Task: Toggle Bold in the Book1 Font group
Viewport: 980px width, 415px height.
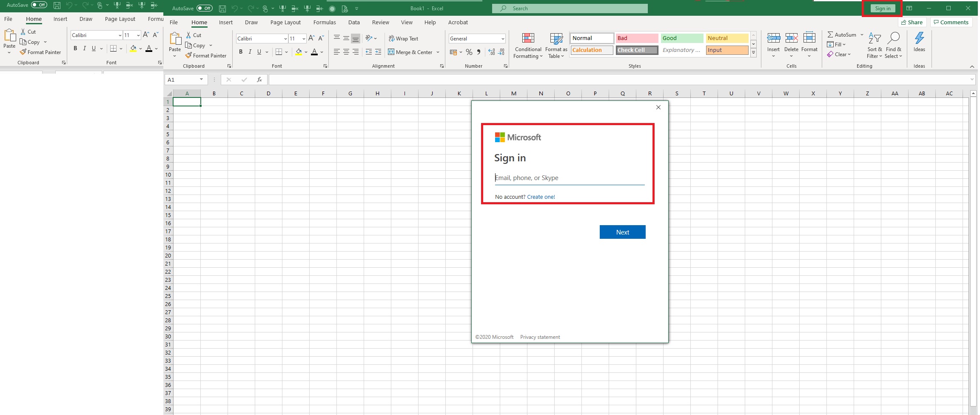Action: [x=241, y=52]
